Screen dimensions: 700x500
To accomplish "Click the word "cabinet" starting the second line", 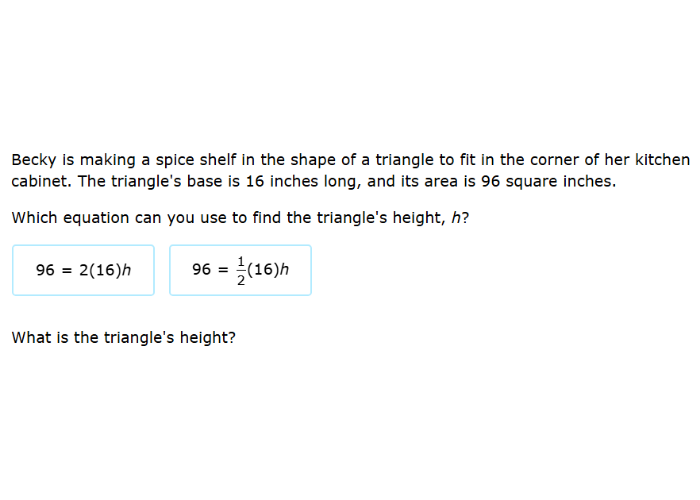I will coord(39,182).
